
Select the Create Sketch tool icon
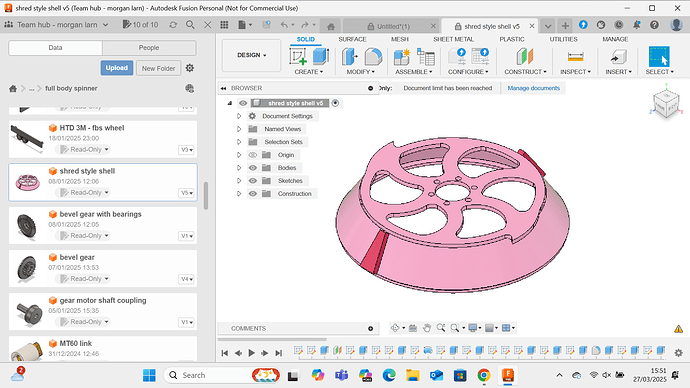pos(298,57)
